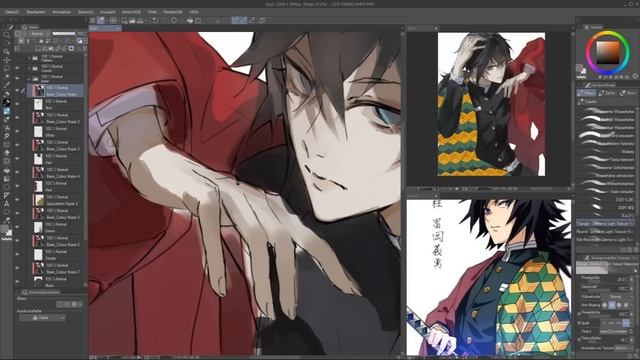Image resolution: width=640 pixels, height=360 pixels.
Task: Open the Hilfe menu
Action: [194, 12]
